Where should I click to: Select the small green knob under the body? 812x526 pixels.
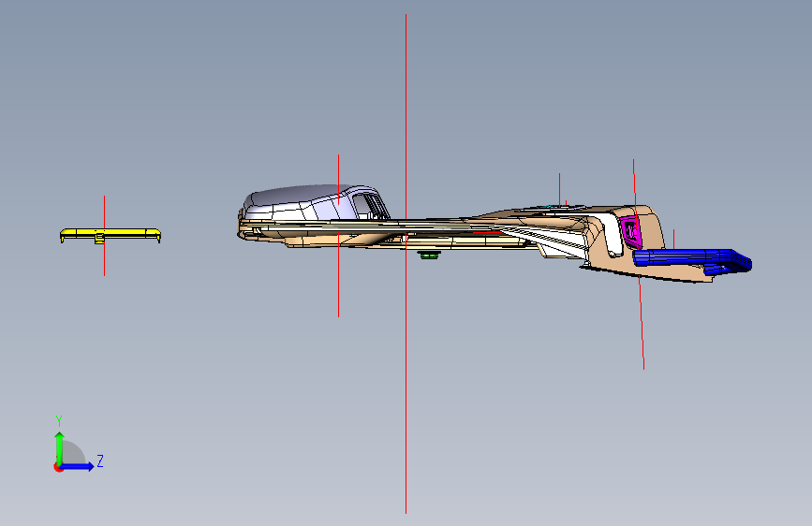(x=429, y=255)
